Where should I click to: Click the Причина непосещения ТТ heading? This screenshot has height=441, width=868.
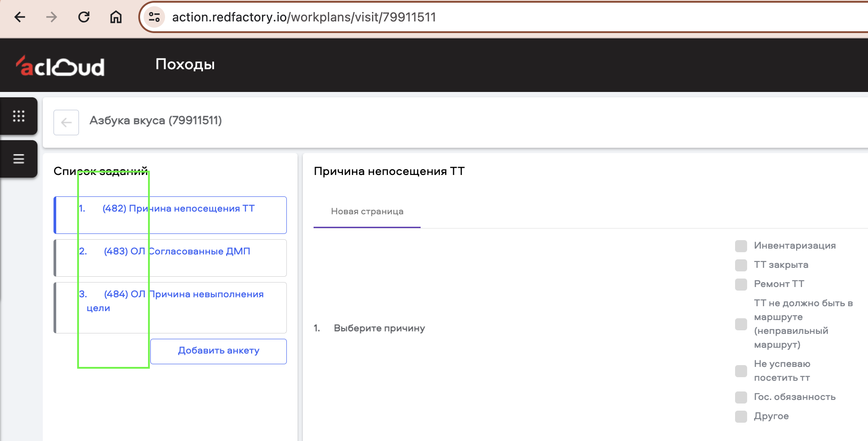[x=389, y=171]
